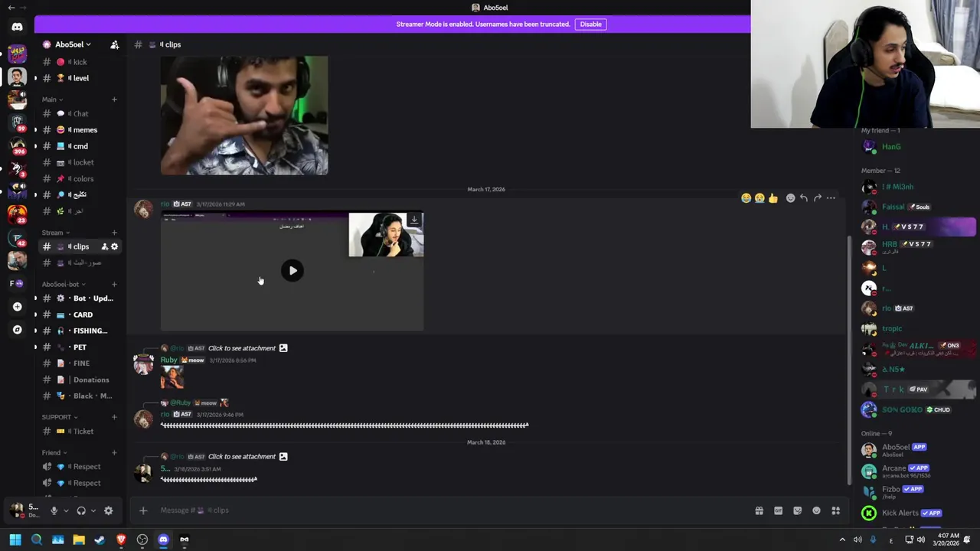980x551 pixels.
Task: Collapse the Abo5oel-bot category
Action: pyautogui.click(x=64, y=285)
